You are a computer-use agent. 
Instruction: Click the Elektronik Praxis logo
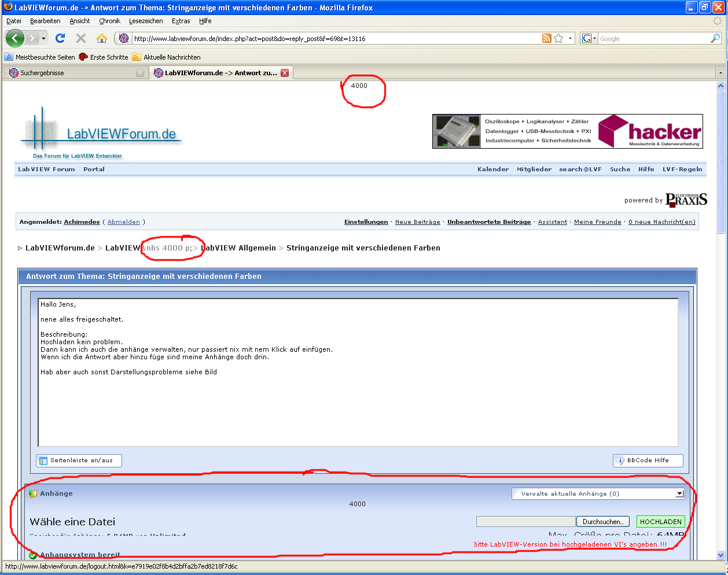[686, 200]
